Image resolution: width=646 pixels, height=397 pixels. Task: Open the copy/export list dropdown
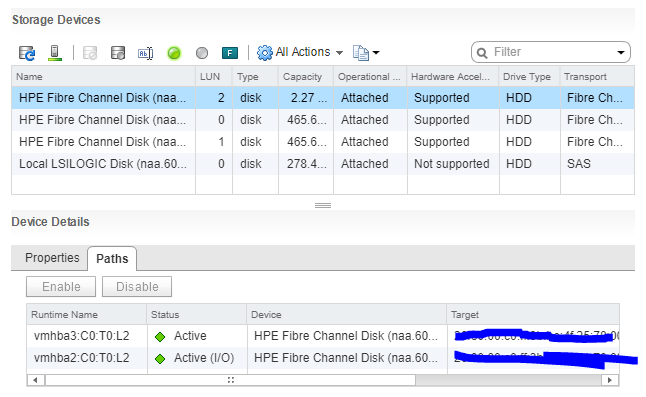click(366, 53)
